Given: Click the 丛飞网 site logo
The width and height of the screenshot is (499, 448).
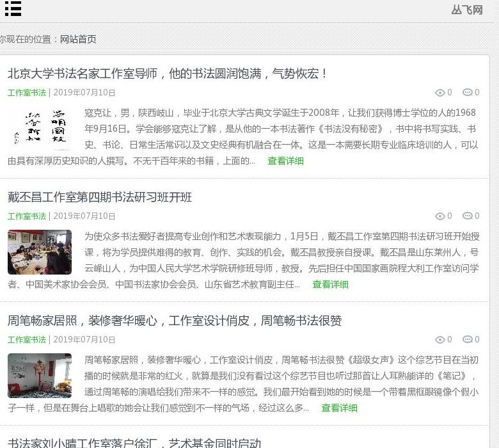Looking at the screenshot, I should (x=466, y=10).
